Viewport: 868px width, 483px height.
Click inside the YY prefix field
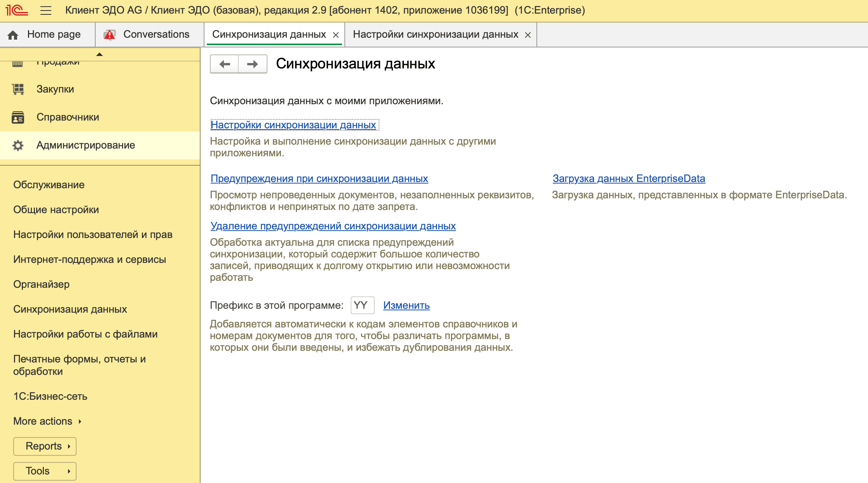(362, 305)
